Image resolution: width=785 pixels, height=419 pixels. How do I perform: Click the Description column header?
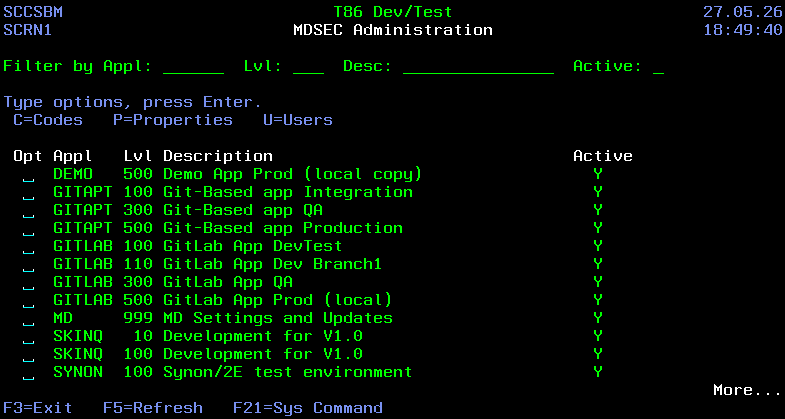point(218,156)
